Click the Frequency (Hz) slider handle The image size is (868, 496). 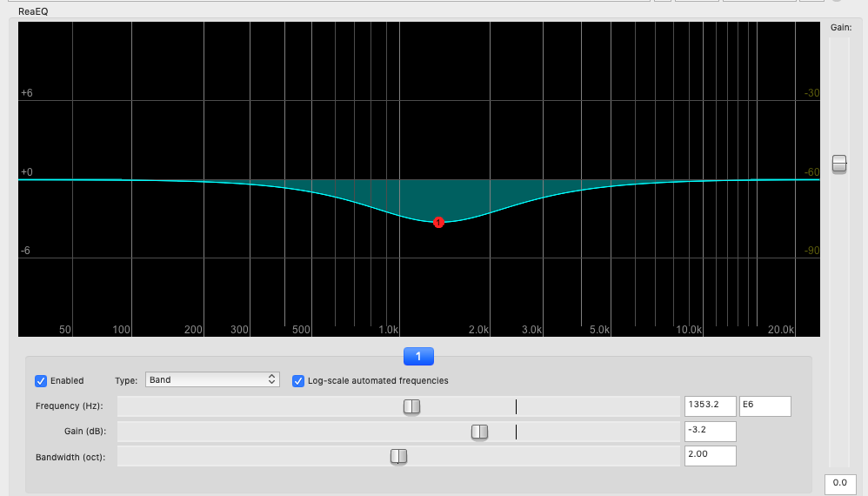coord(411,407)
